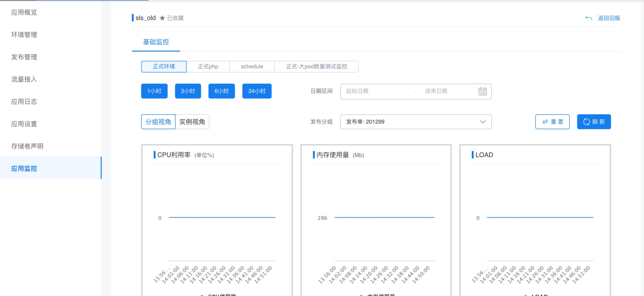The width and height of the screenshot is (644, 296).
Task: Click the 已收藏 label
Action: click(175, 18)
